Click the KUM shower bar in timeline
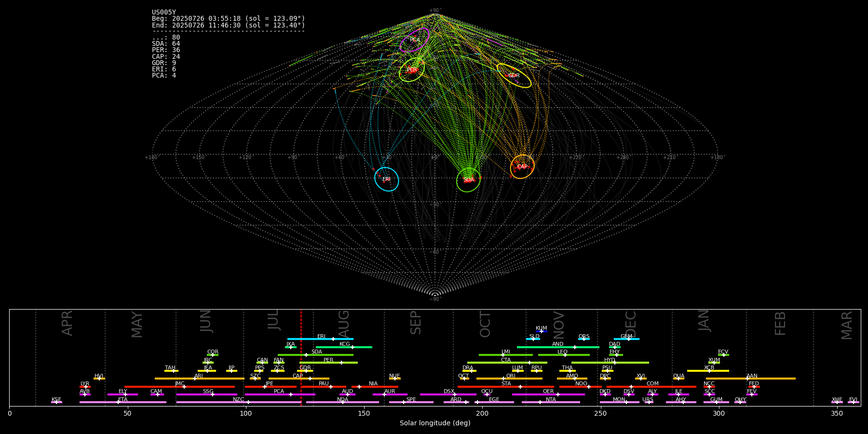The width and height of the screenshot is (868, 434). tap(542, 331)
